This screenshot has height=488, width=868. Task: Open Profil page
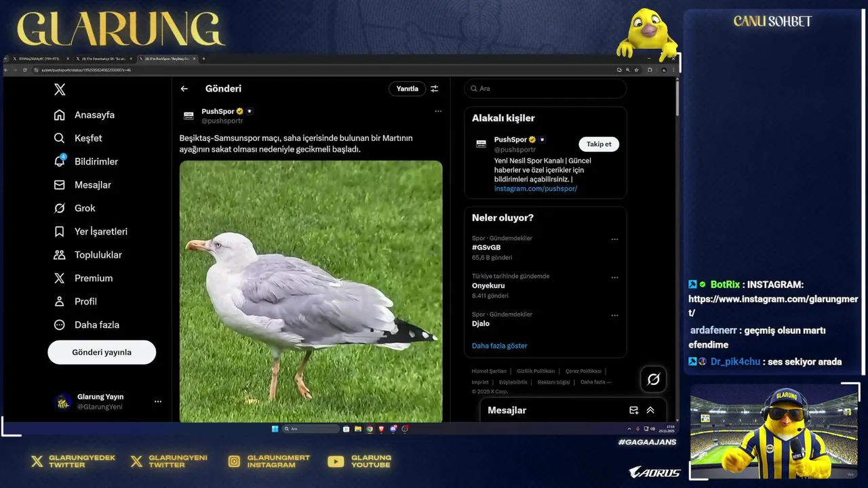pyautogui.click(x=75, y=302)
